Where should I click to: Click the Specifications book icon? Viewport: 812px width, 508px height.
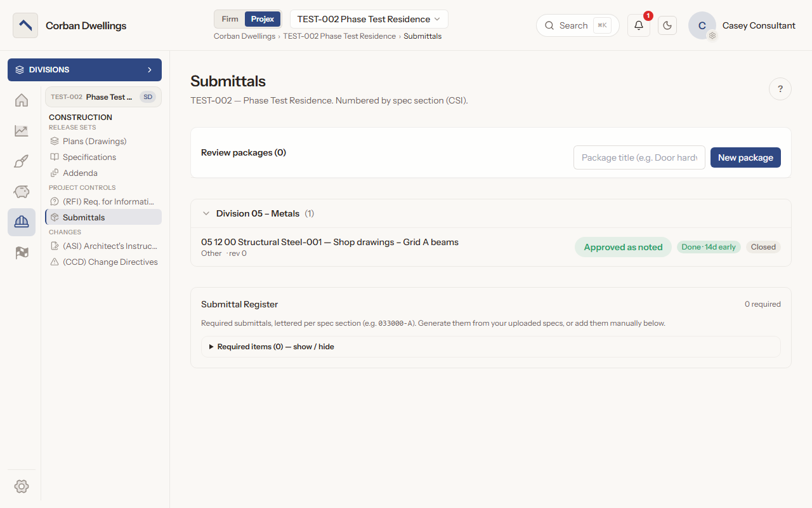55,157
